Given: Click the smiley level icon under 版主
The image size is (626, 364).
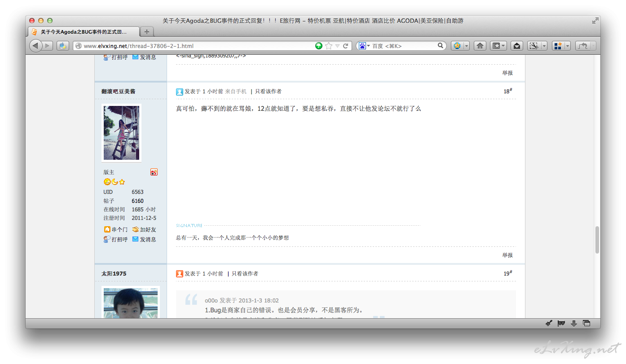Looking at the screenshot, I should click(x=107, y=182).
